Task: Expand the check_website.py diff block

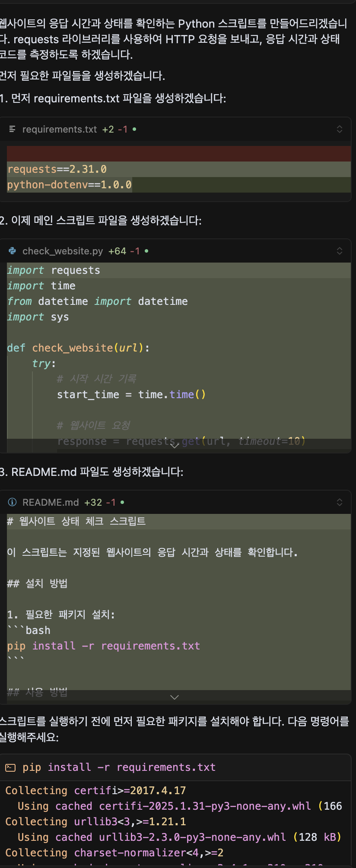Action: (340, 251)
